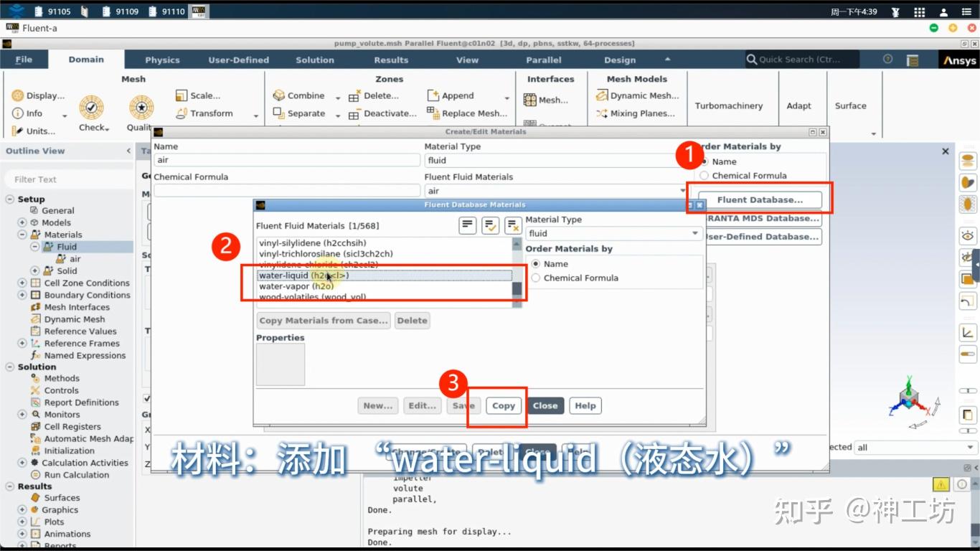Expand Boundary Conditions node
The image size is (980, 551).
(22, 295)
